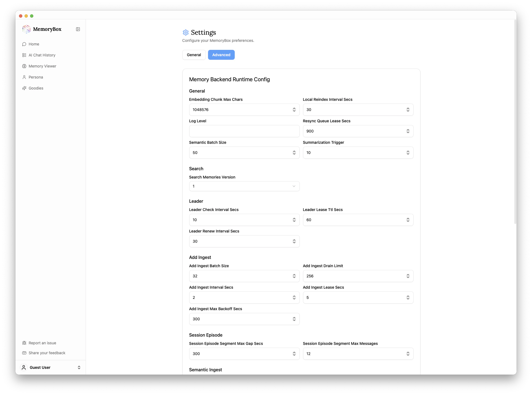The image size is (532, 395).
Task: Select the Persona icon
Action: (x=24, y=77)
